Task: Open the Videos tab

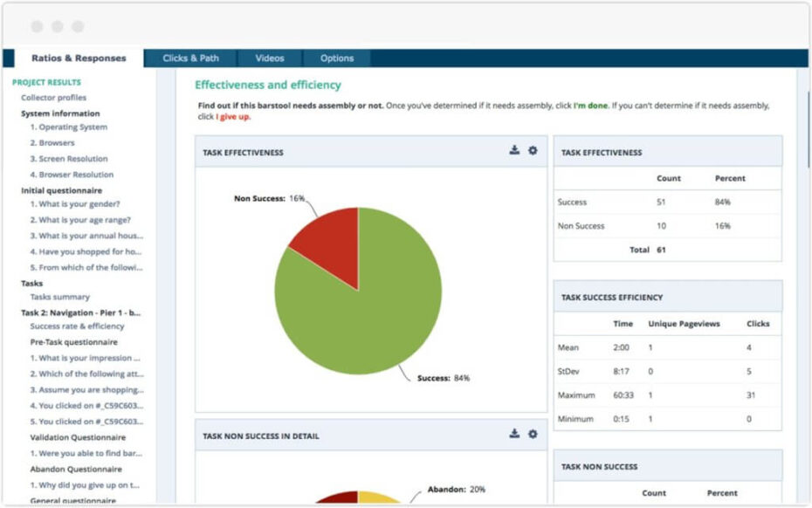Action: click(x=270, y=58)
